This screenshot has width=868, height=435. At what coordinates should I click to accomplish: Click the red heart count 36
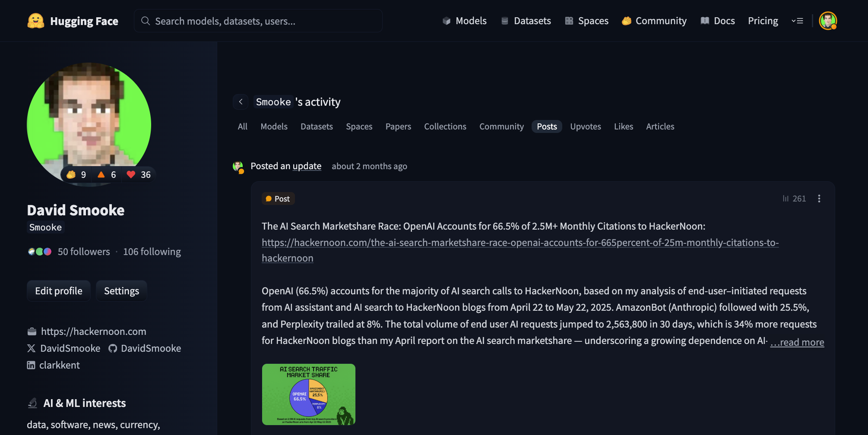tap(139, 175)
